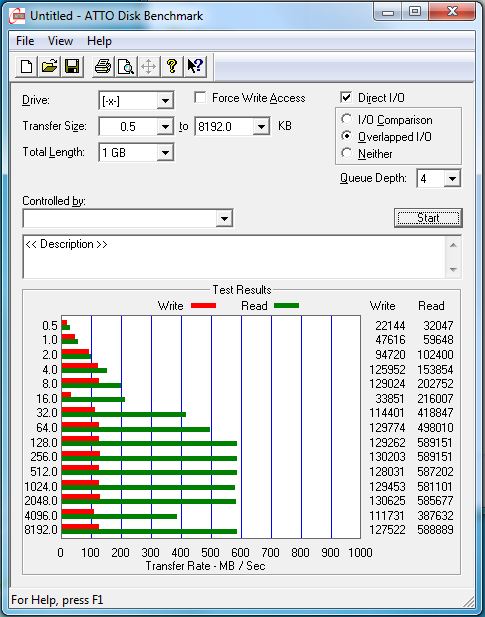The width and height of the screenshot is (485, 617).
Task: Open the Help menu
Action: point(99,41)
